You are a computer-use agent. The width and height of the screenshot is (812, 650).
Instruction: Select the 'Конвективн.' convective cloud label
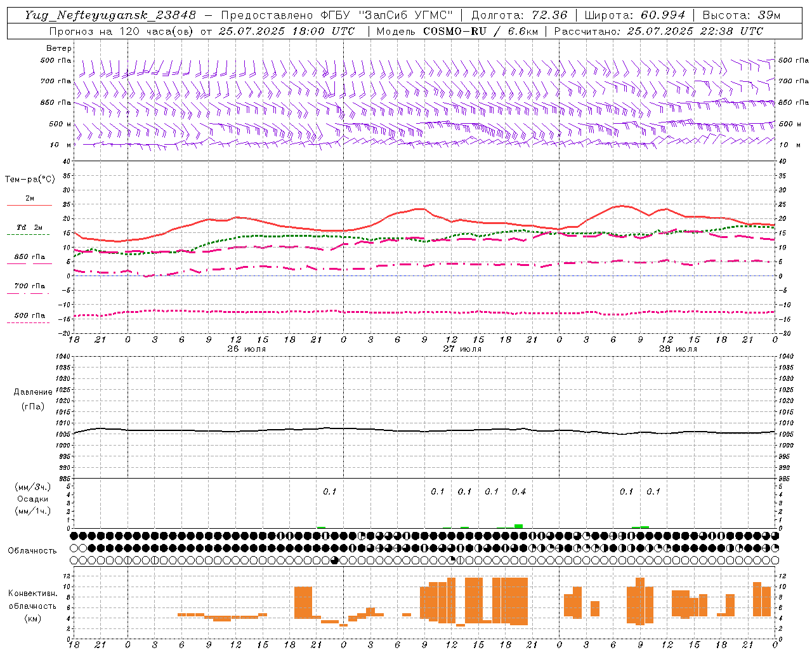[33, 594]
